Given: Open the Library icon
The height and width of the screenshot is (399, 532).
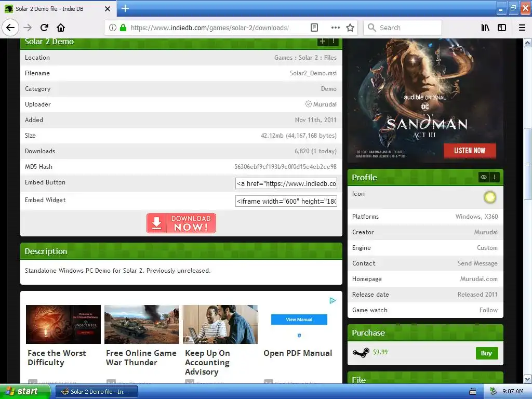Looking at the screenshot, I should click(x=485, y=28).
